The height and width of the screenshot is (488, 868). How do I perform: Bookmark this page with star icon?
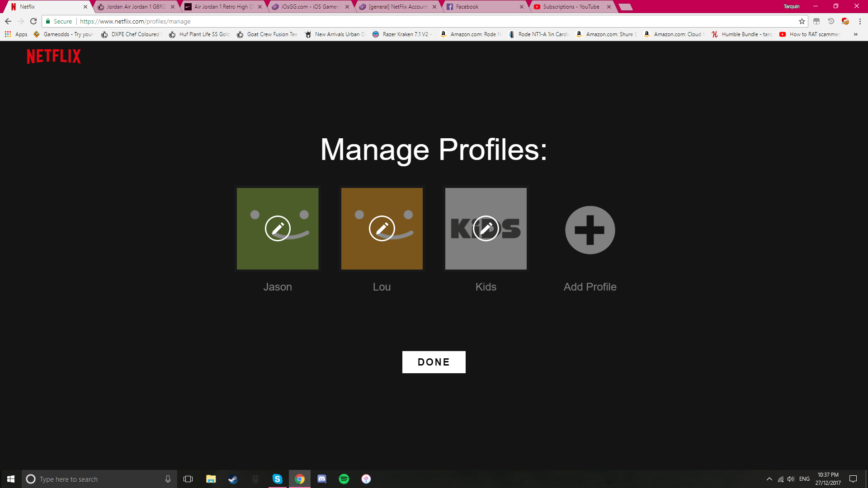[x=802, y=21]
